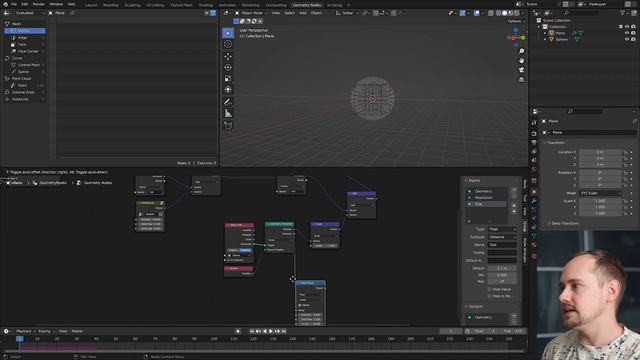Select the Size input socket row
The height and width of the screenshot is (360, 640).
coord(487,204)
